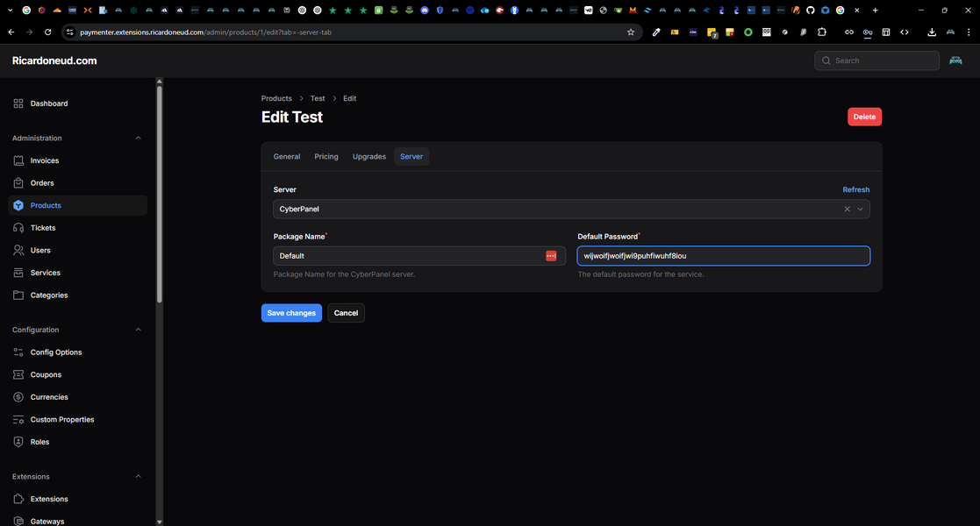Click the browser downloads icon
Image resolution: width=980 pixels, height=526 pixels.
click(931, 32)
